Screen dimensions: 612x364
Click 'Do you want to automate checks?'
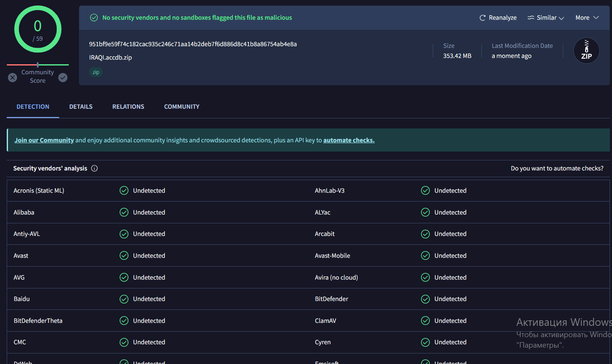coord(557,168)
